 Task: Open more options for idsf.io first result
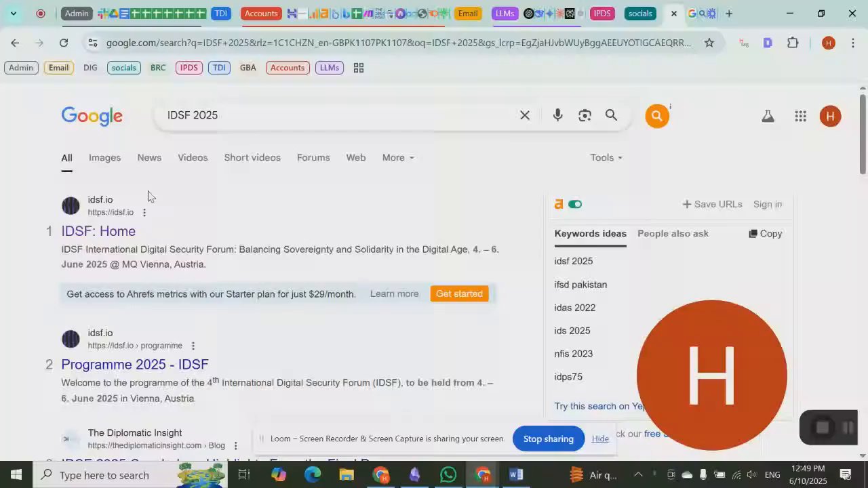(144, 212)
